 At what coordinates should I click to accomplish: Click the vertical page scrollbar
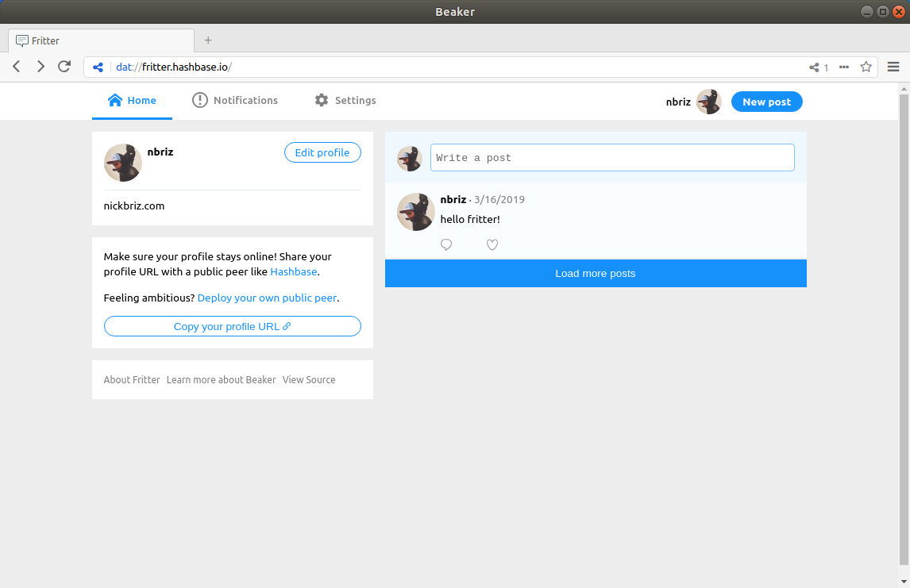click(x=904, y=329)
